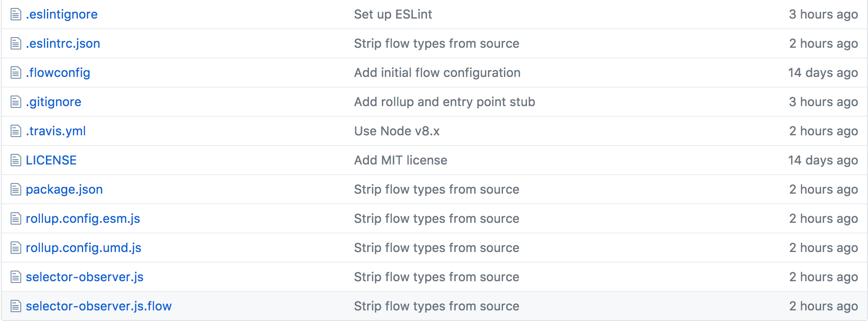This screenshot has height=321, width=868.
Task: Click the file icon next to LICENSE
Action: [16, 160]
